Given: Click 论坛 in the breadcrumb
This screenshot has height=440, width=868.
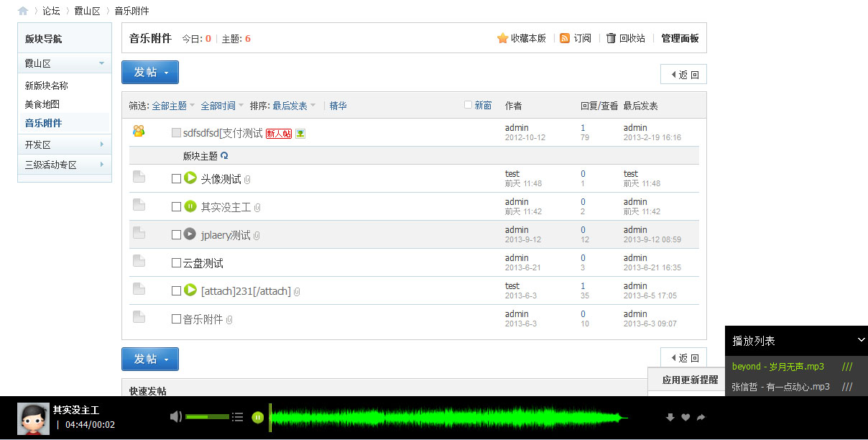Looking at the screenshot, I should [51, 11].
